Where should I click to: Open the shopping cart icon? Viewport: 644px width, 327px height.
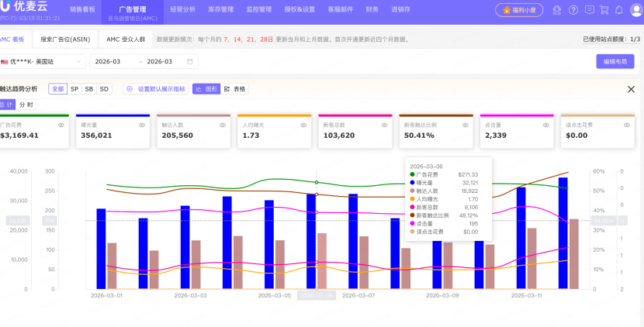tap(604, 10)
